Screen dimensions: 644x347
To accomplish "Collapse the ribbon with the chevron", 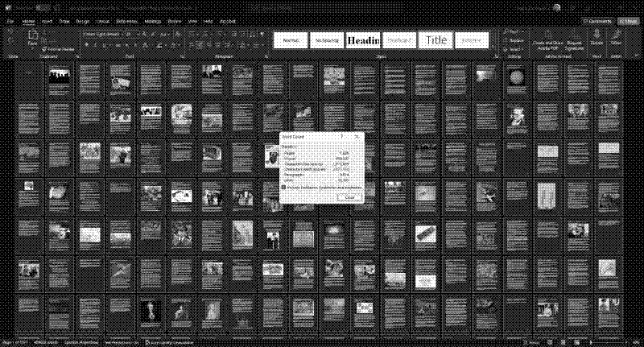I will click(636, 56).
